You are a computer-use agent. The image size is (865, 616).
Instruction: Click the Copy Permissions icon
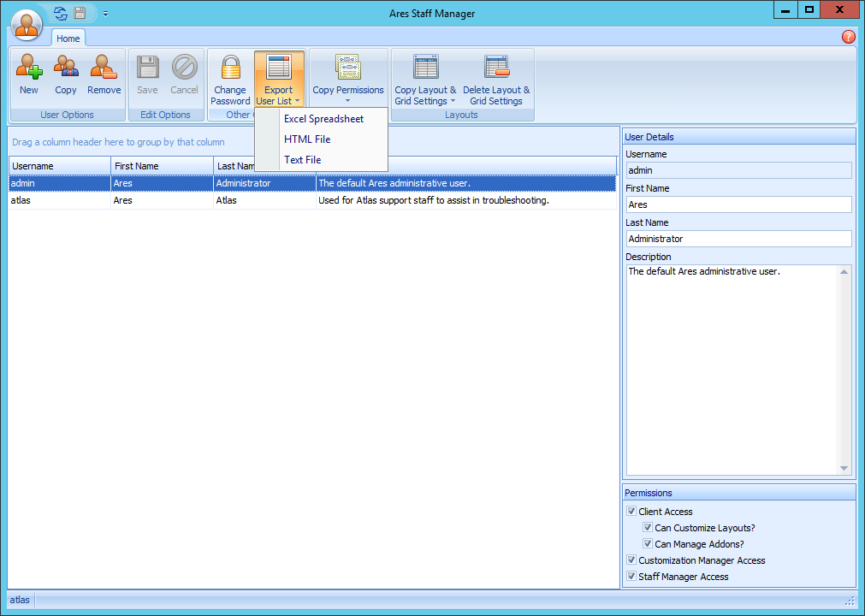coord(347,68)
